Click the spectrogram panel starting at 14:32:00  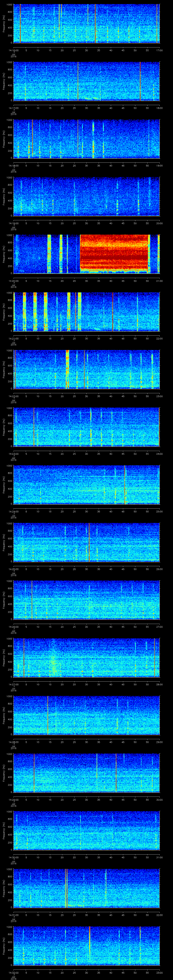point(86,946)
